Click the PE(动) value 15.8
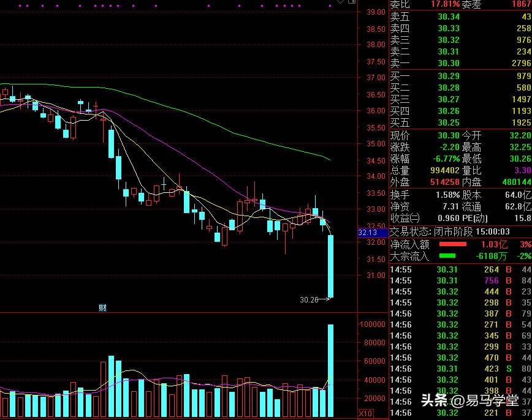Viewport: 532px width, 420px height. tap(523, 218)
